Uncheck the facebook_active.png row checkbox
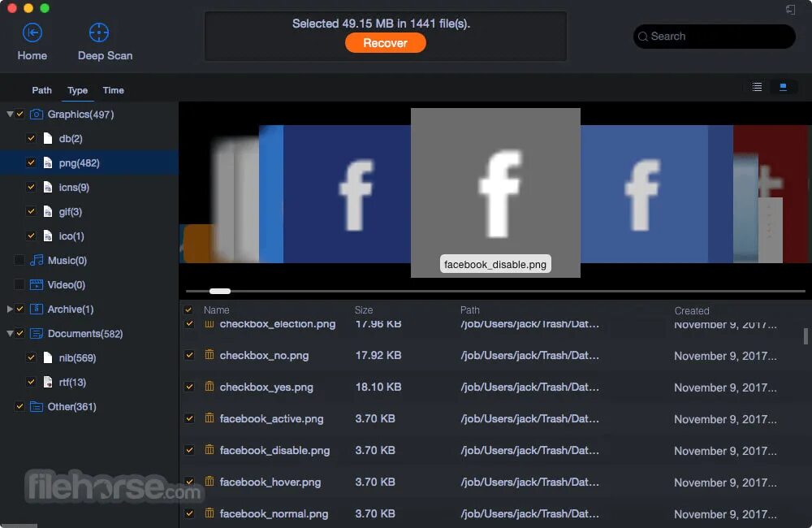 point(189,418)
